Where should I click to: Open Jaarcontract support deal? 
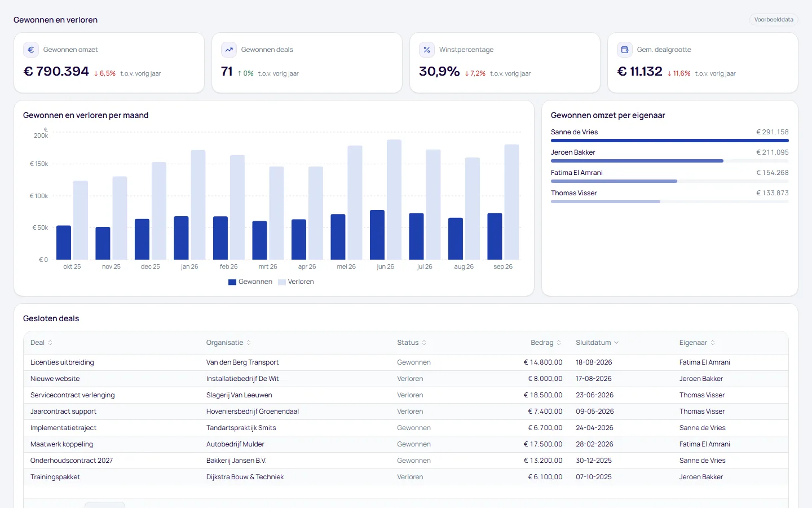point(63,411)
